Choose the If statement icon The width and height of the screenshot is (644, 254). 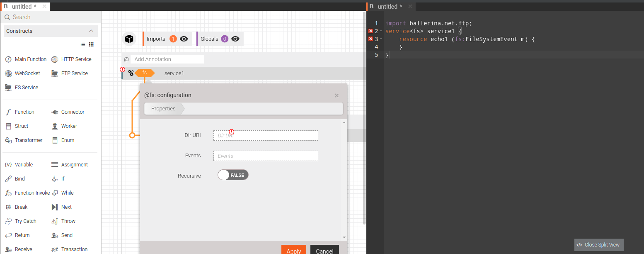point(55,179)
